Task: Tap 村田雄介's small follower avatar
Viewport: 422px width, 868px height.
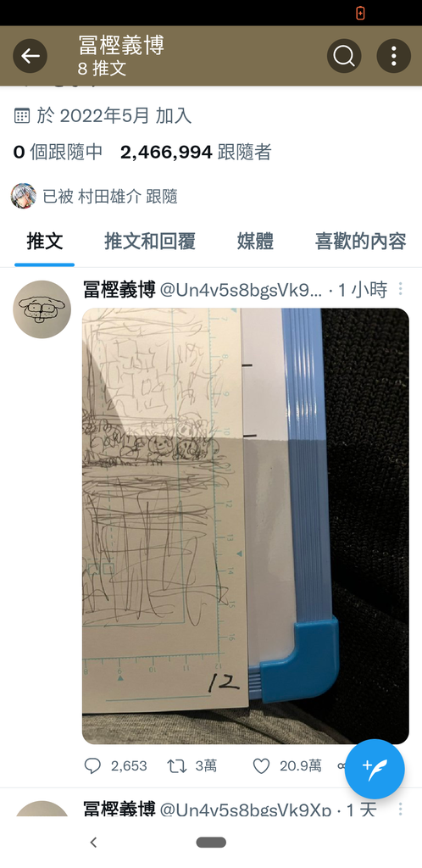Action: [x=24, y=196]
